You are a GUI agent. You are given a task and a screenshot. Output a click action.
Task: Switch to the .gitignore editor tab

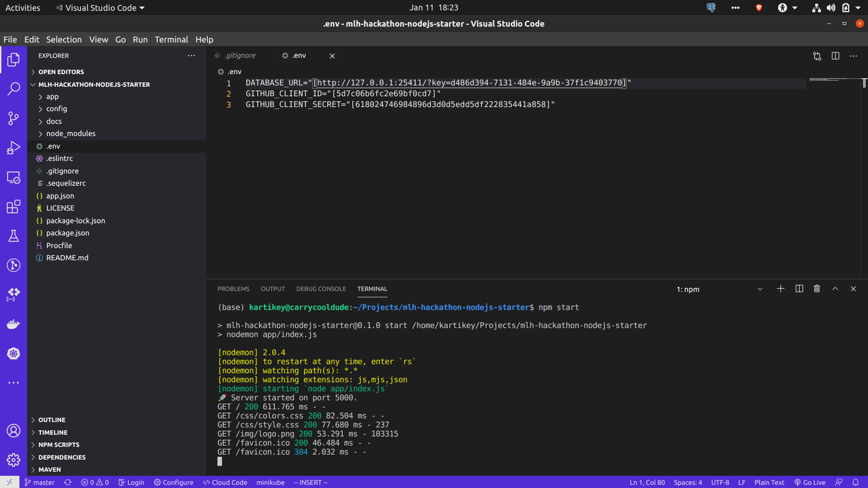240,56
